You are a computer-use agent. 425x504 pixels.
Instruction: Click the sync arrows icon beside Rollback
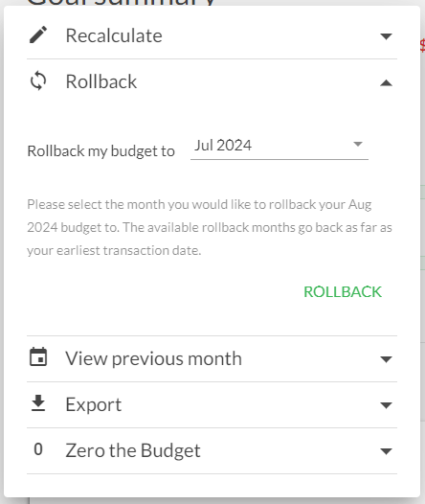point(38,80)
